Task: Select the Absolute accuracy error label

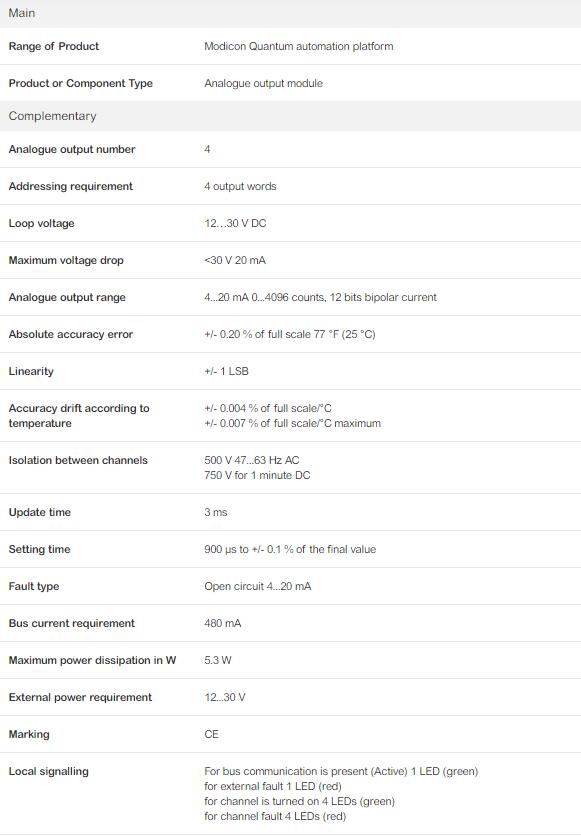Action: (71, 334)
